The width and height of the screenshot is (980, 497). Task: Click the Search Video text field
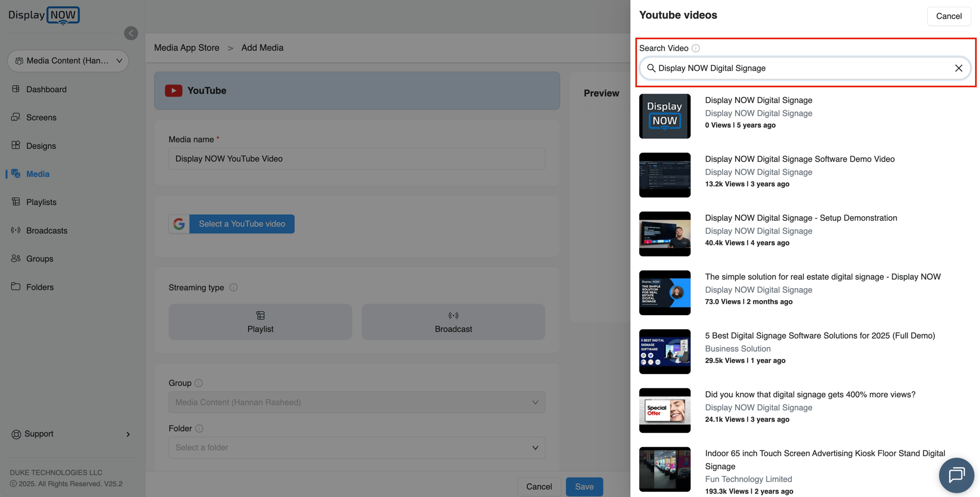[x=804, y=68]
